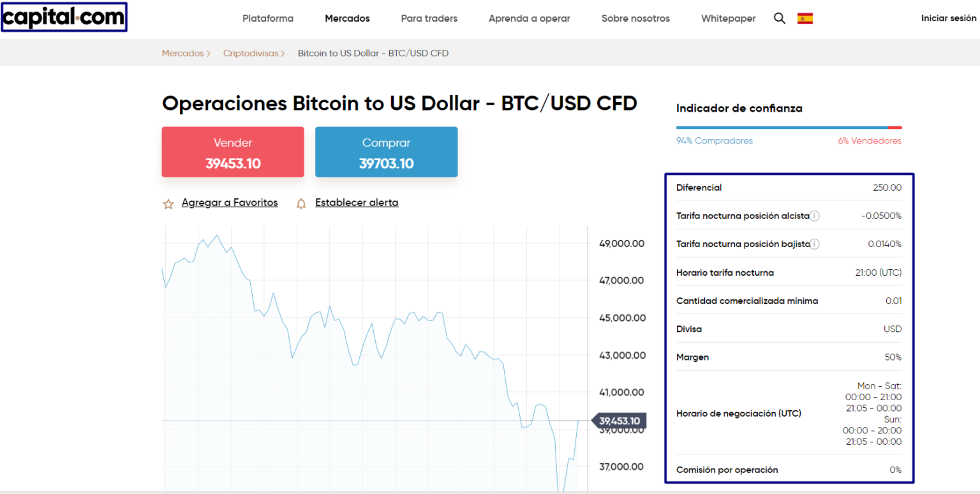Open the Para traders menu

(429, 19)
